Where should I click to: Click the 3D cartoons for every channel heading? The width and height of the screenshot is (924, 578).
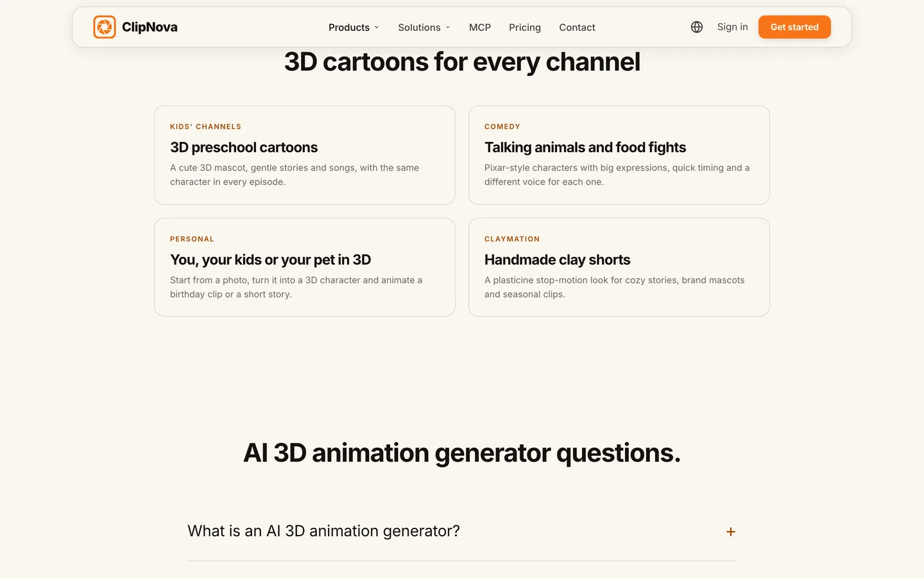point(462,62)
